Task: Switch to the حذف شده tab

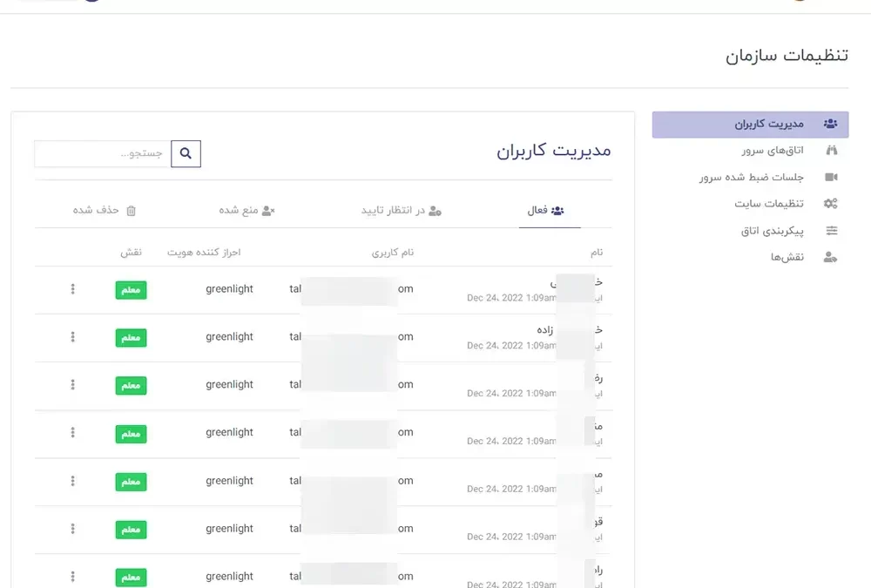Action: coord(105,211)
